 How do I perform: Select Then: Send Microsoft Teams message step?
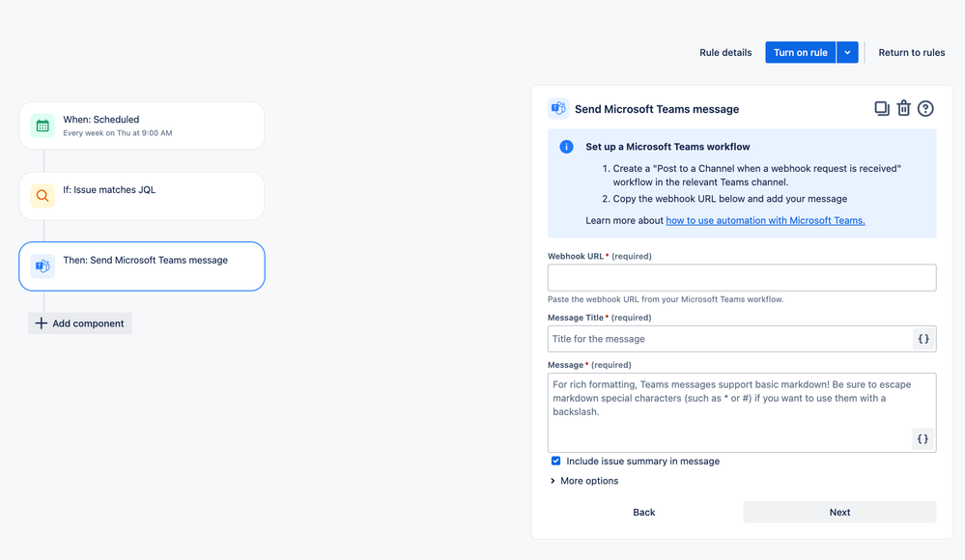point(142,266)
